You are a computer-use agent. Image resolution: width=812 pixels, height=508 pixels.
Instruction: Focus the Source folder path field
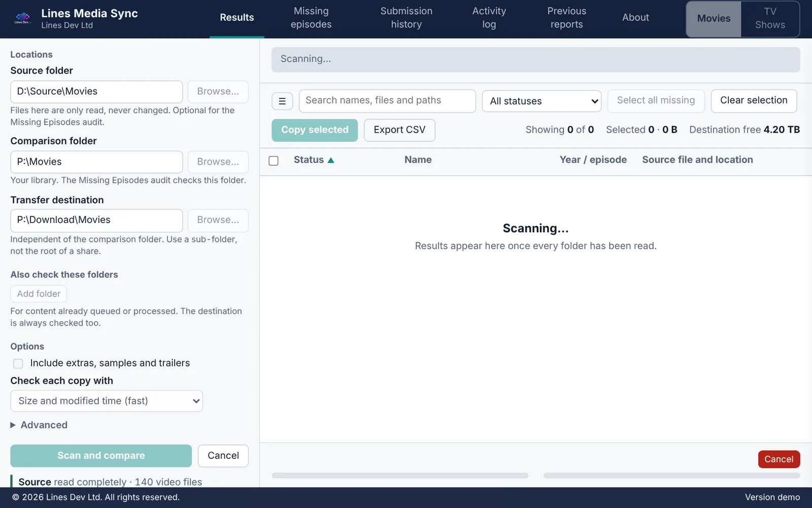[x=96, y=91]
